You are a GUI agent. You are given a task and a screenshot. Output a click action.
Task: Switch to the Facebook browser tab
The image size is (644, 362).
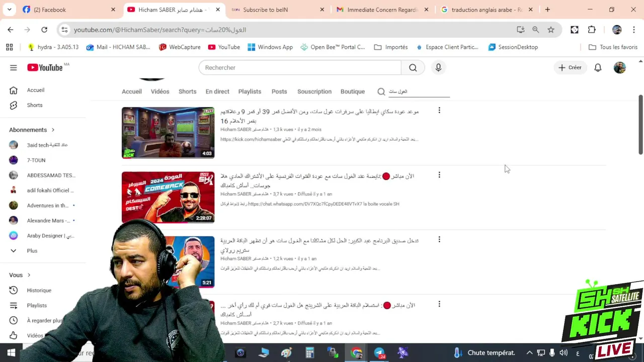68,10
